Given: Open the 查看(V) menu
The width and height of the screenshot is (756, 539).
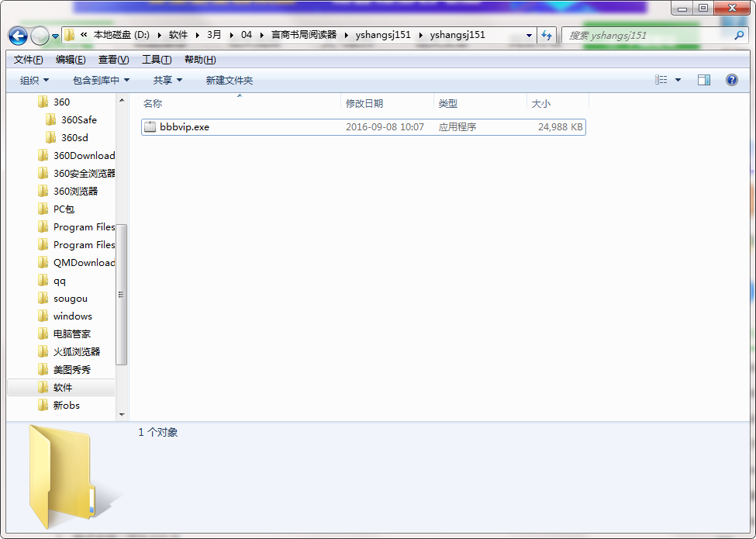Looking at the screenshot, I should 114,60.
